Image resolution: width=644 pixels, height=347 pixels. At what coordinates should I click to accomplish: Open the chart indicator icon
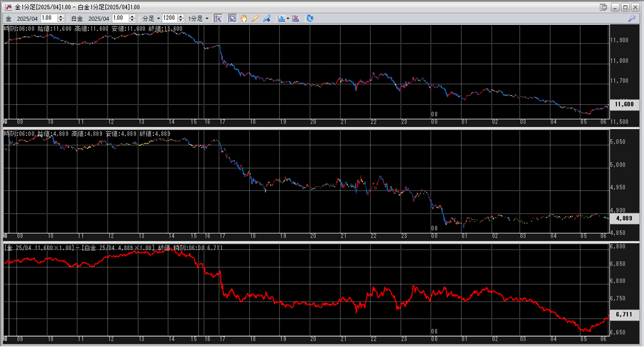[x=281, y=19]
